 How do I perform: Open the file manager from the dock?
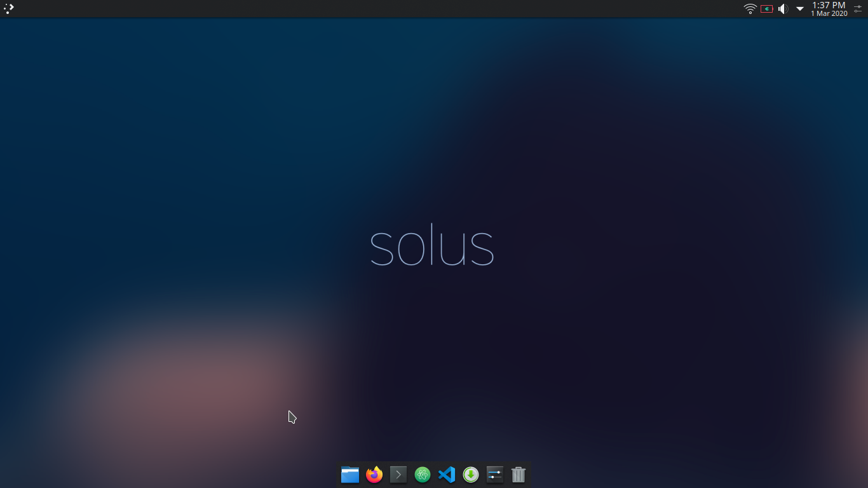pos(350,475)
